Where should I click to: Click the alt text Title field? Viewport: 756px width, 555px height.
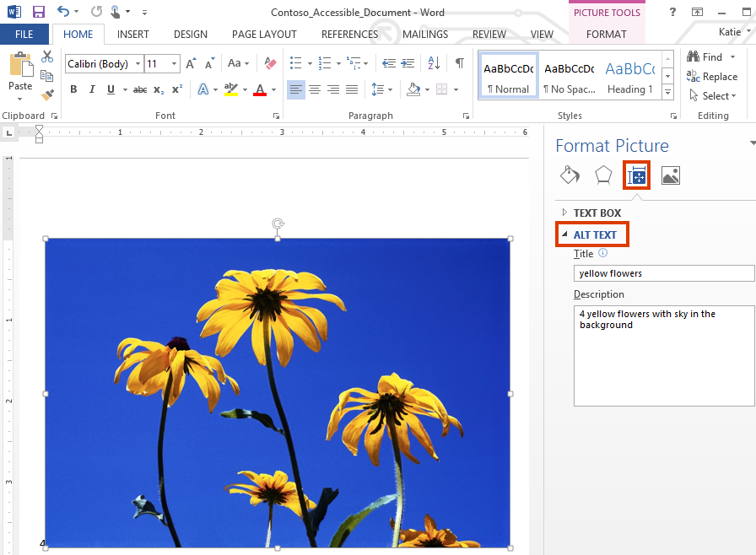pyautogui.click(x=663, y=273)
